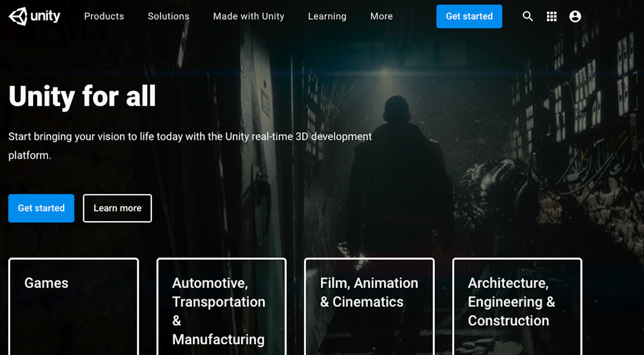
Task: Select the Games card
Action: click(74, 306)
